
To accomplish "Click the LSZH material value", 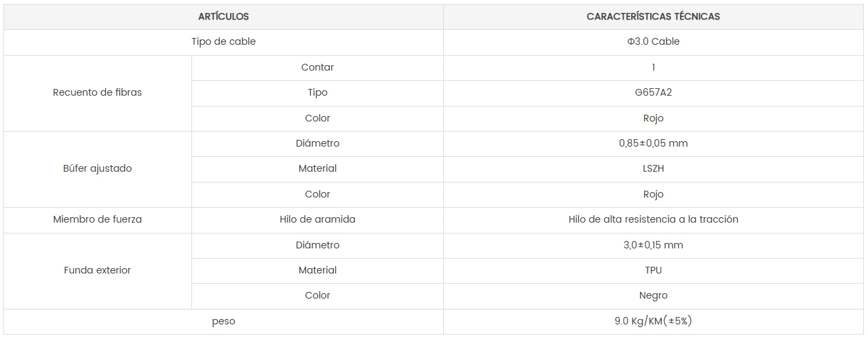I will point(654,168).
